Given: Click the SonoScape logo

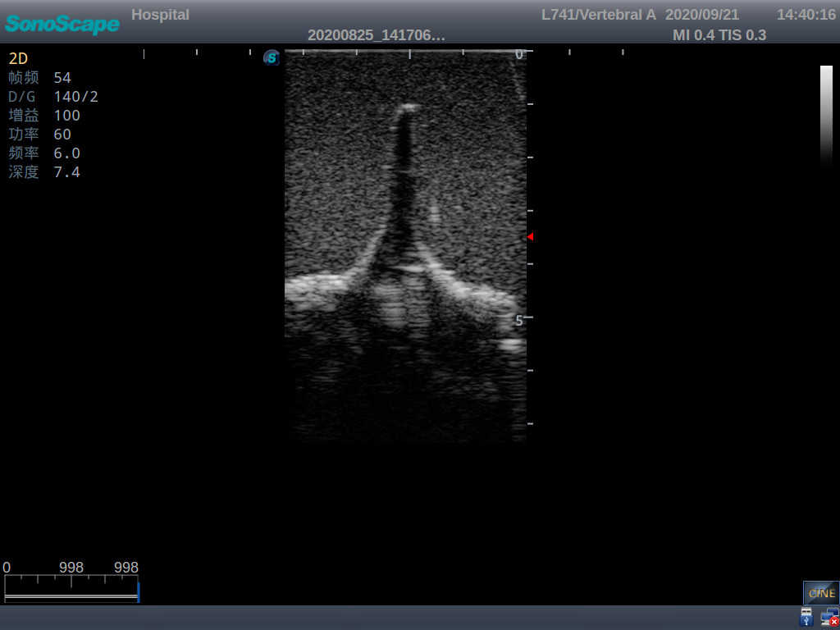Looking at the screenshot, I should (62, 25).
